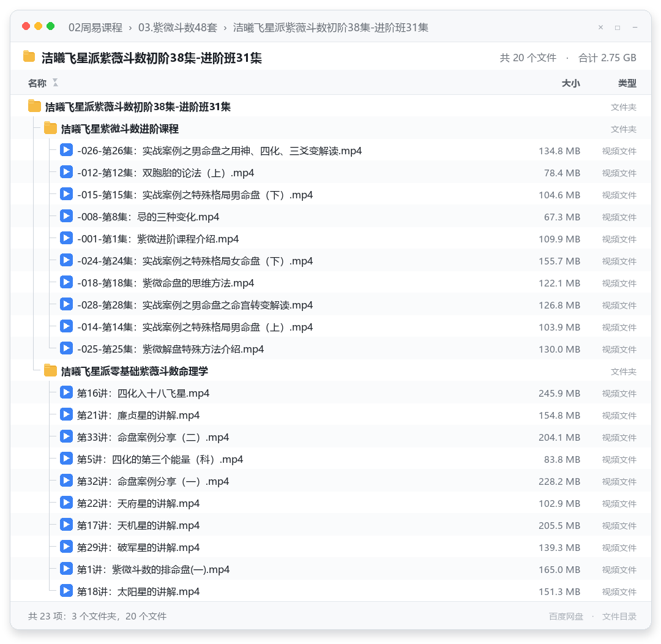
Task: Collapse folder 洁曦飞星派零基础紫薇斗数命理学
Action: [135, 371]
